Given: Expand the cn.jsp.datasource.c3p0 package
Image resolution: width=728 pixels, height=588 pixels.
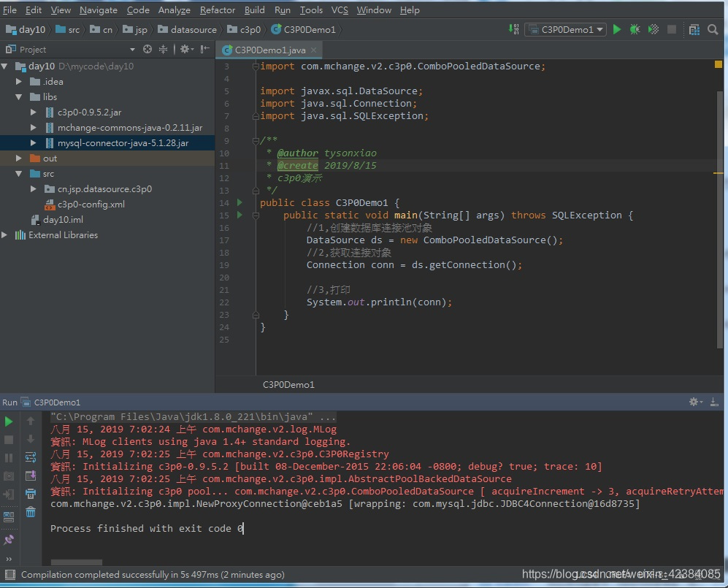Looking at the screenshot, I should 34,189.
